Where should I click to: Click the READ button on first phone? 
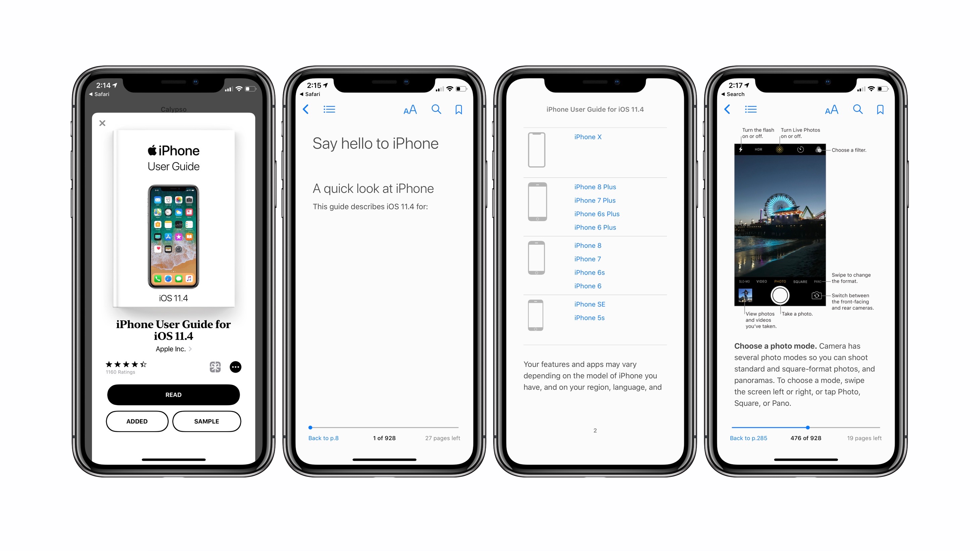coord(174,394)
